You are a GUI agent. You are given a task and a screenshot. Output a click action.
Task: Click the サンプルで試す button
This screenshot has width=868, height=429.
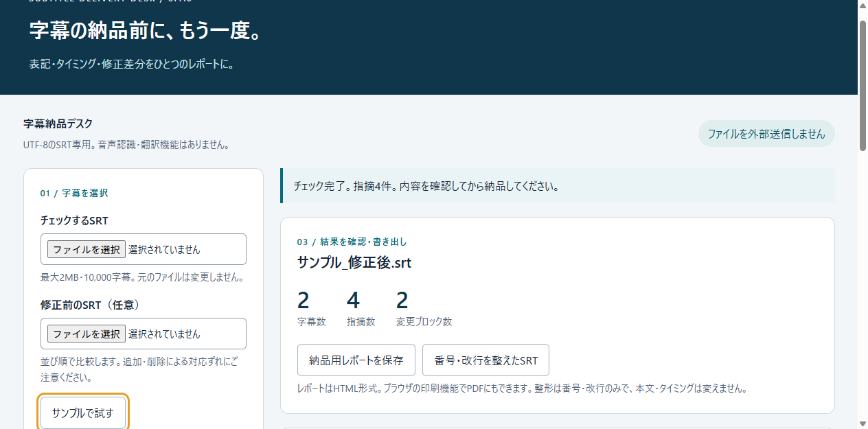83,413
